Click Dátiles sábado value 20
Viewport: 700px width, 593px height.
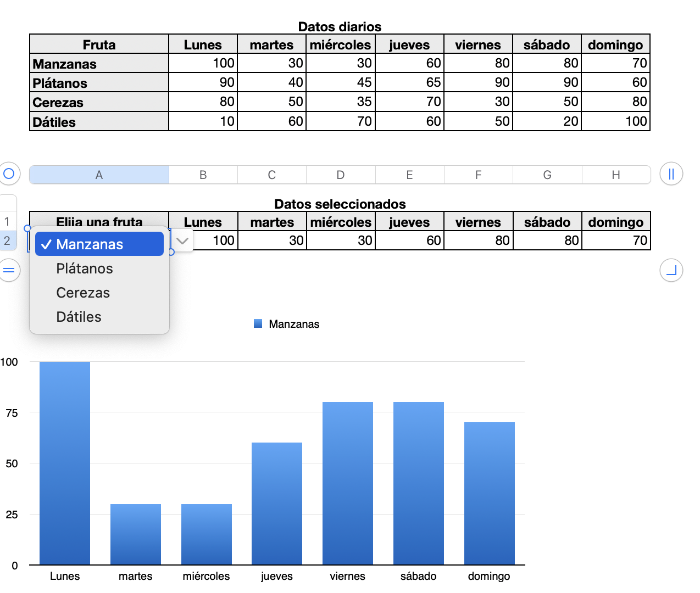tap(547, 121)
